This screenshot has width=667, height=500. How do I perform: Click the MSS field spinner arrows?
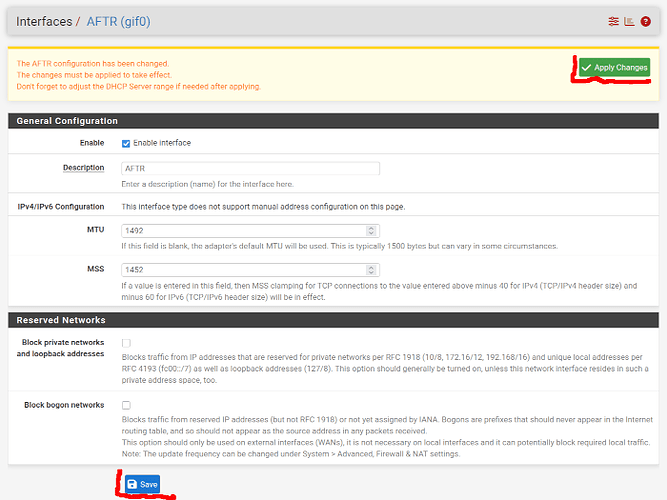[x=371, y=270]
